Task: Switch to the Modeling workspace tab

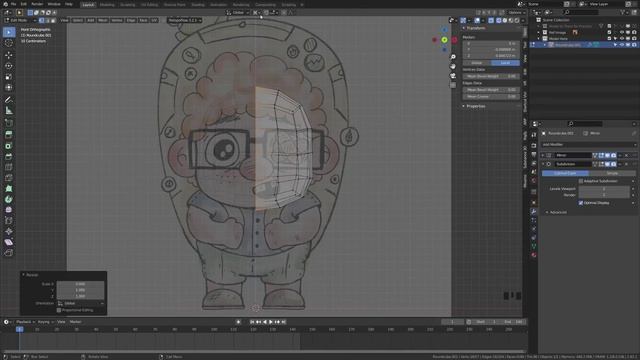Action: point(107,5)
